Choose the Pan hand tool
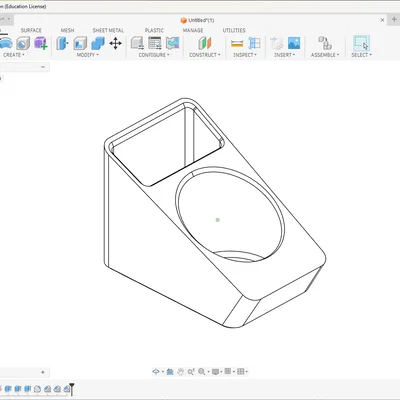The width and height of the screenshot is (400, 400). 180,371
